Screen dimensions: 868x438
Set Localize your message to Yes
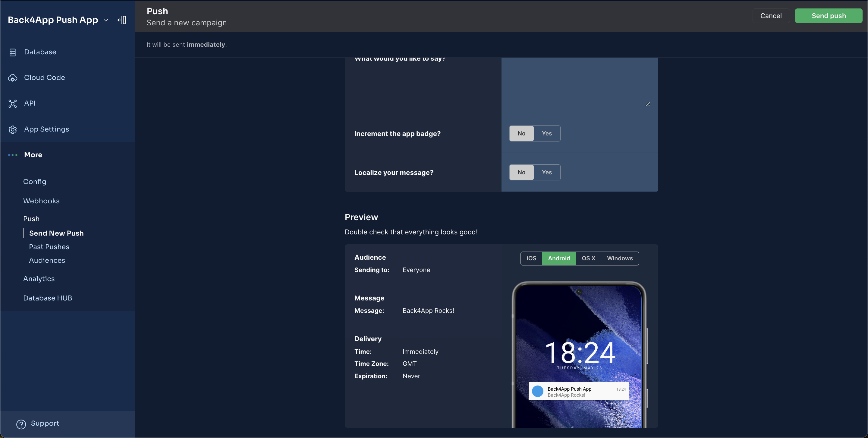(546, 172)
